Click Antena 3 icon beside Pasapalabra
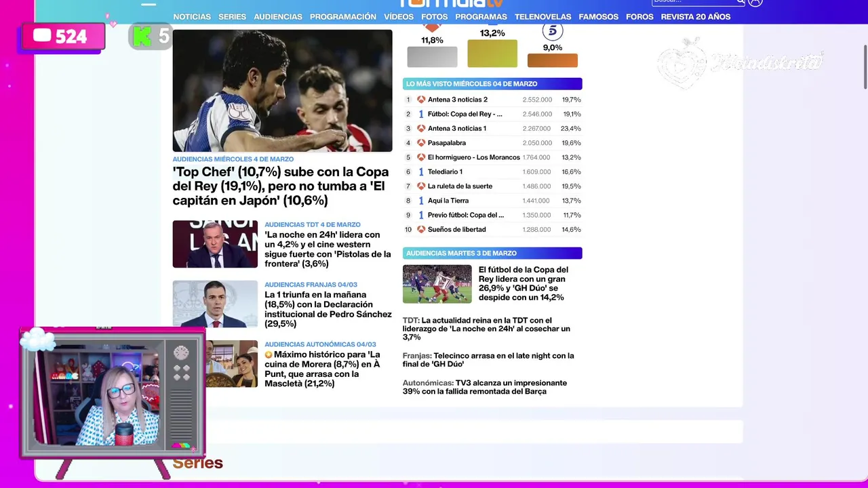 (x=421, y=143)
